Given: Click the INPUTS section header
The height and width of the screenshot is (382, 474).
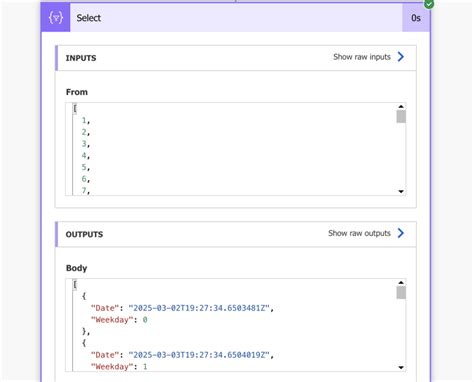Looking at the screenshot, I should click(236, 58).
